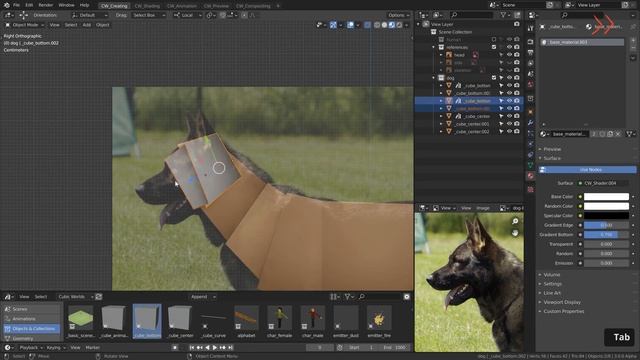The image size is (640, 360).
Task: Click the Use Nodes button
Action: (588, 169)
